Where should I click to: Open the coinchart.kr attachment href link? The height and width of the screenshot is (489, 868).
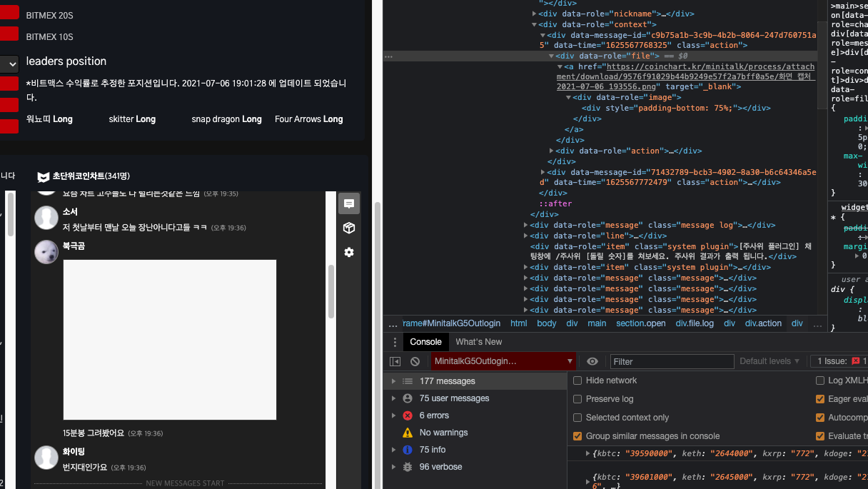685,76
